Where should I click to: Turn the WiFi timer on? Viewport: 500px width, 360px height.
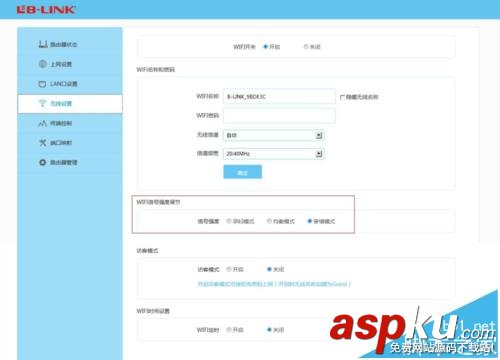coord(229,330)
